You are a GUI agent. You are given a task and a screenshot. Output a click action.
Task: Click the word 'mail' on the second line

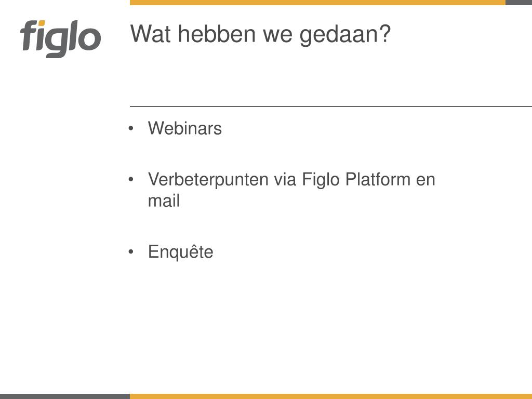point(164,201)
